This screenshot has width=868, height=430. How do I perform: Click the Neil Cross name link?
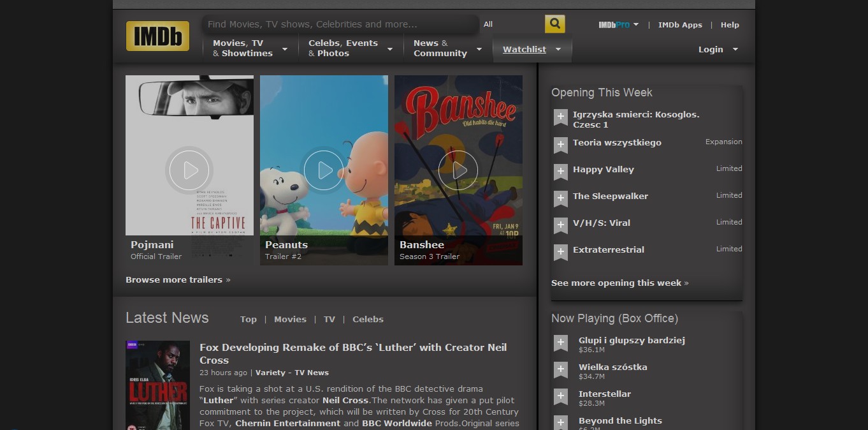point(345,401)
